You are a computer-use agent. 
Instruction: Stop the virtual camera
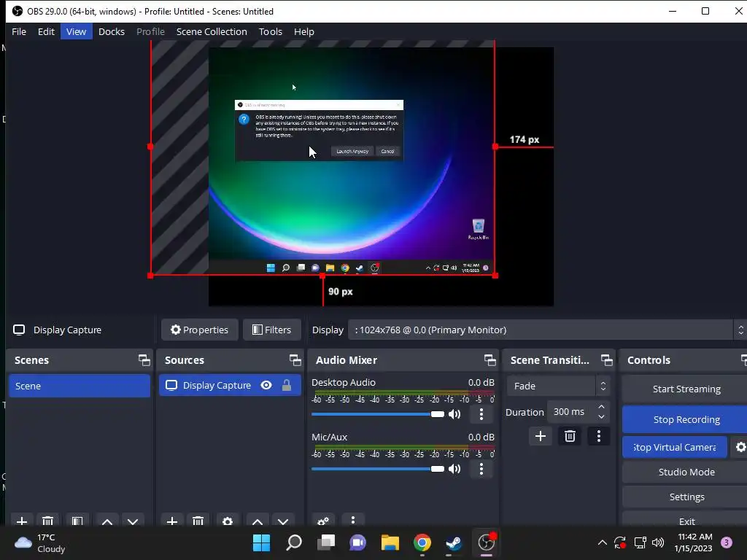(675, 447)
